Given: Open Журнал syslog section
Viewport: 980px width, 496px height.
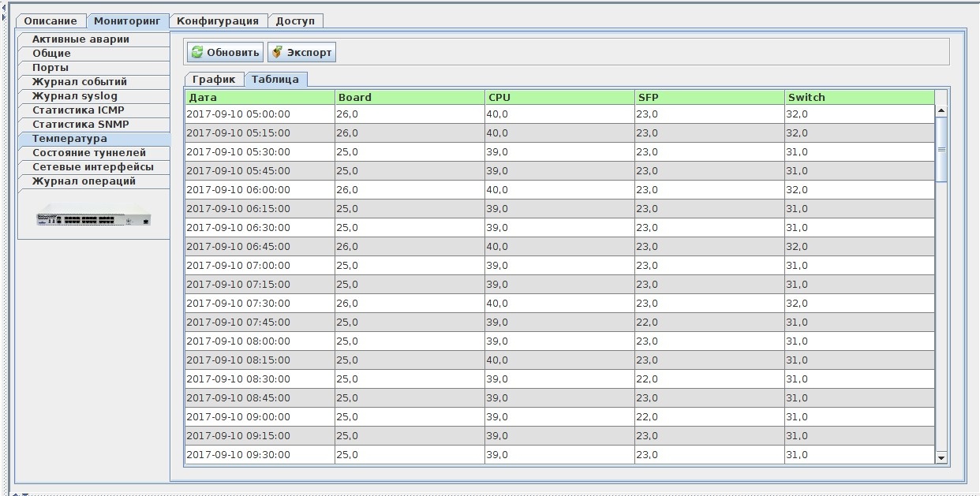Looking at the screenshot, I should (x=74, y=96).
